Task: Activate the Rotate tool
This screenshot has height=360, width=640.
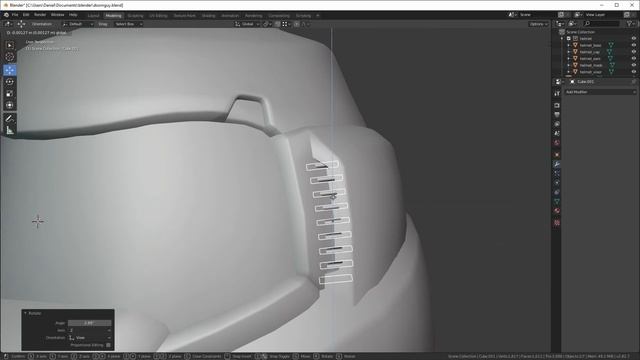Action: point(10,82)
